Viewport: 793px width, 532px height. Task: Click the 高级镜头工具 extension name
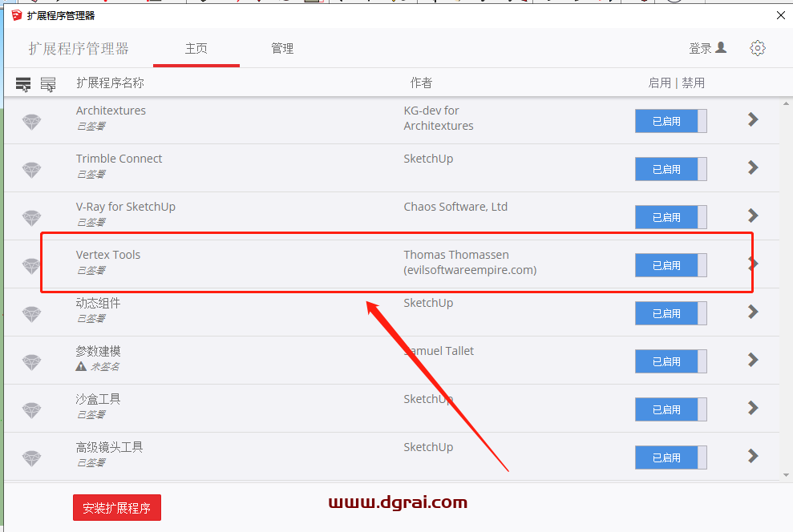point(109,447)
